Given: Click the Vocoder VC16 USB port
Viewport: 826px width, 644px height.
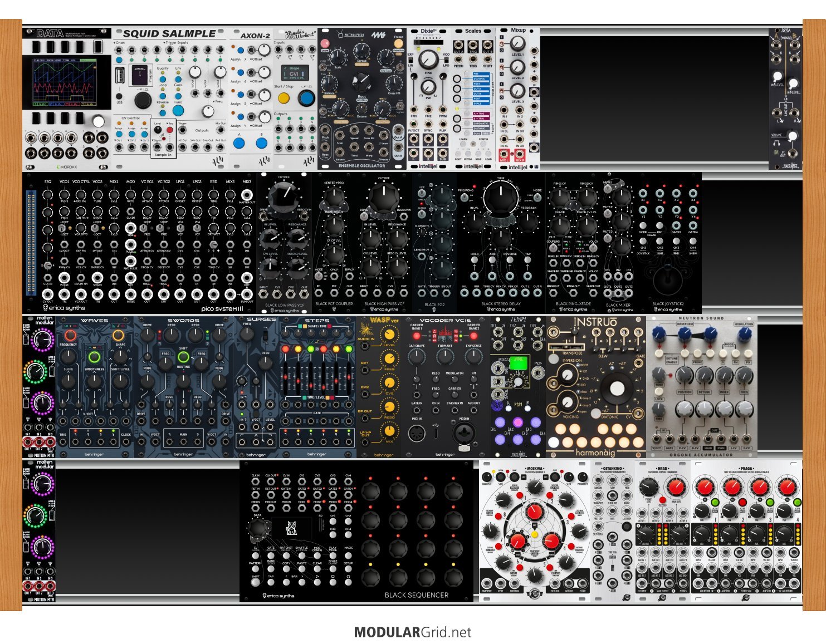Looking at the screenshot, I should point(436,432).
